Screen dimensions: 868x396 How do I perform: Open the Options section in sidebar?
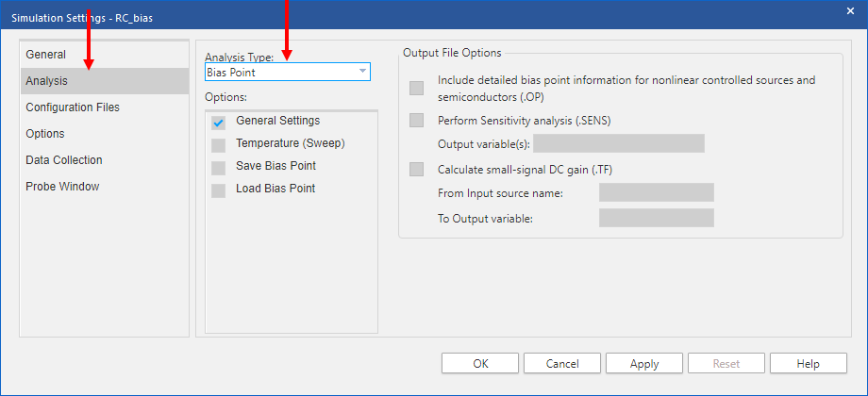[x=105, y=134]
